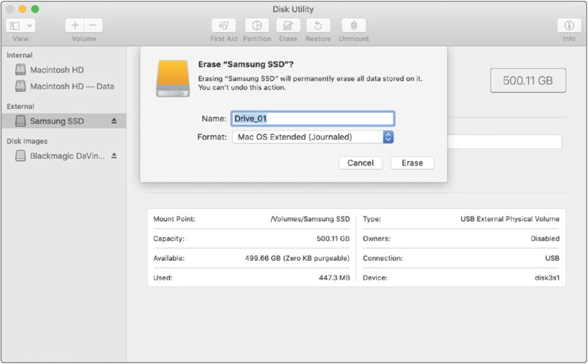The width and height of the screenshot is (588, 364).
Task: Click the large drive icon in dialog
Action: click(x=172, y=78)
